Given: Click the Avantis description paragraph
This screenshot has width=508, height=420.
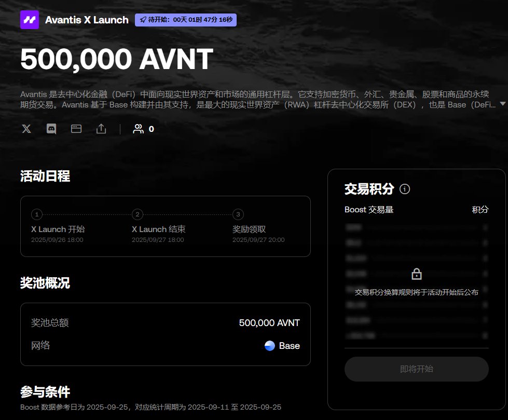Looking at the screenshot, I should 258,100.
